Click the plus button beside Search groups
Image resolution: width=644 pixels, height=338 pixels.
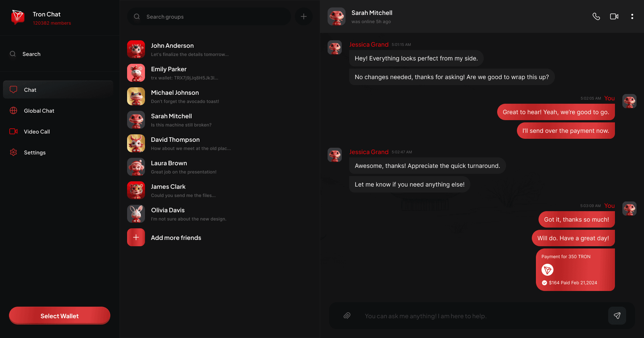click(x=304, y=16)
